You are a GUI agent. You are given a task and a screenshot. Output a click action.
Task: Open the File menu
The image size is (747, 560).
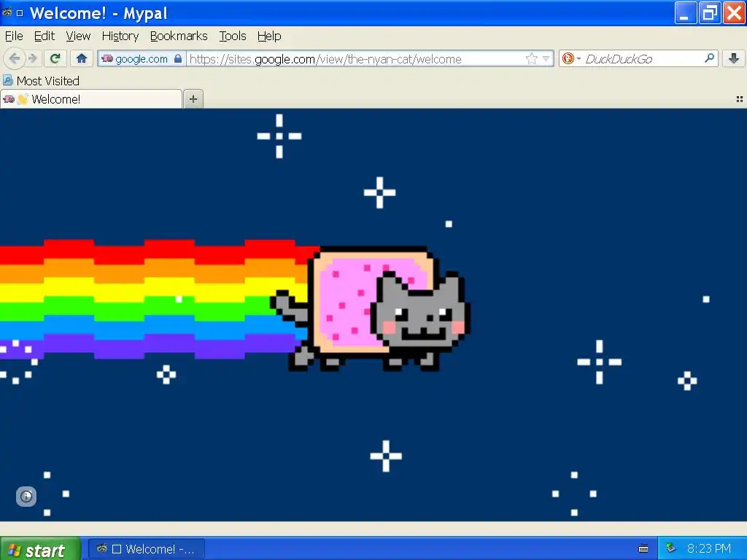click(x=14, y=36)
